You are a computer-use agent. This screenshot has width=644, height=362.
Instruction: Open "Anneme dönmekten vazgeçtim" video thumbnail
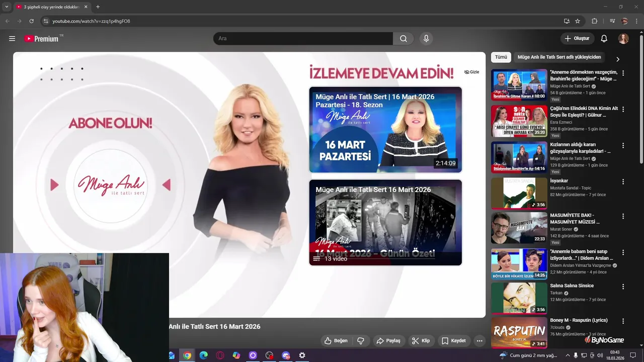coord(519,84)
